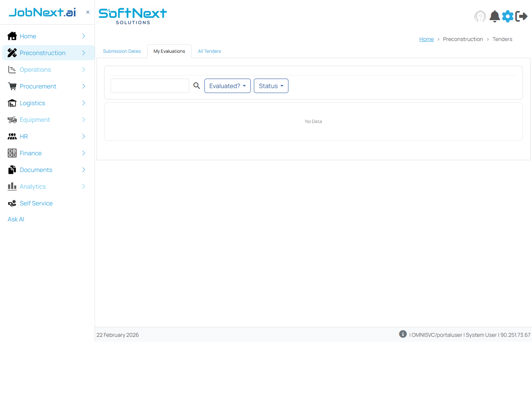Expand the HR menu chevron
Screen dimensions: 532x393
(84, 136)
